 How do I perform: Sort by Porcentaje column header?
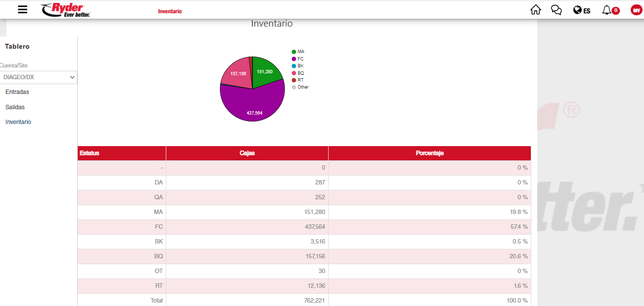[x=429, y=153]
